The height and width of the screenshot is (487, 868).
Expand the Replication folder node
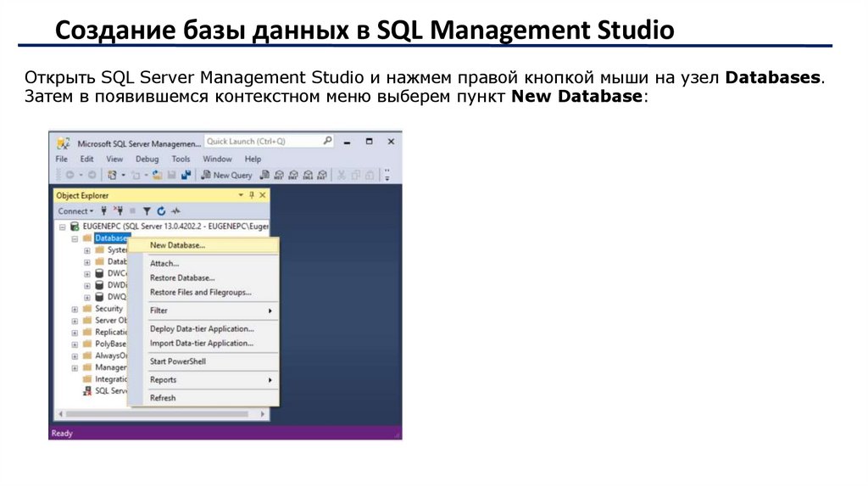[x=75, y=333]
